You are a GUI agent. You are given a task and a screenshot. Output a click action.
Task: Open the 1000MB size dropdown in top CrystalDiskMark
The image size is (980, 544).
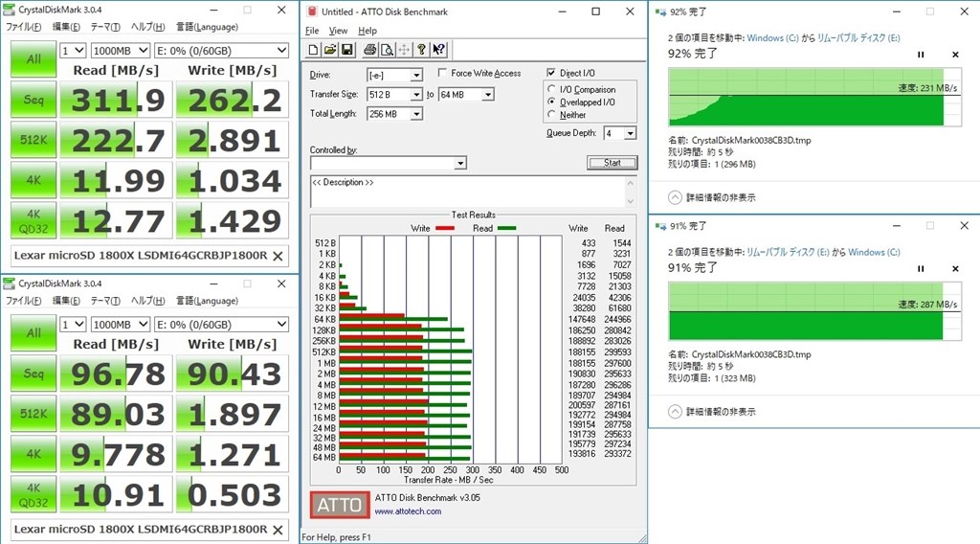click(121, 51)
